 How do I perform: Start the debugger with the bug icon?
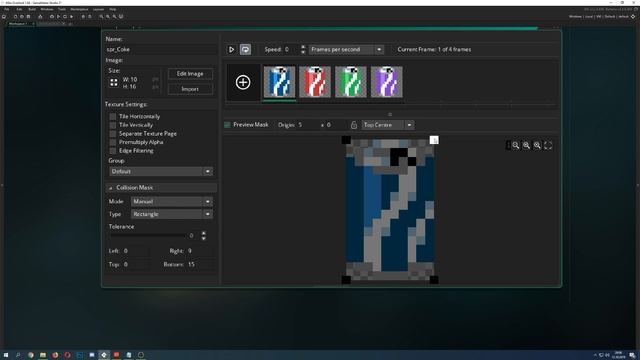tap(52, 17)
